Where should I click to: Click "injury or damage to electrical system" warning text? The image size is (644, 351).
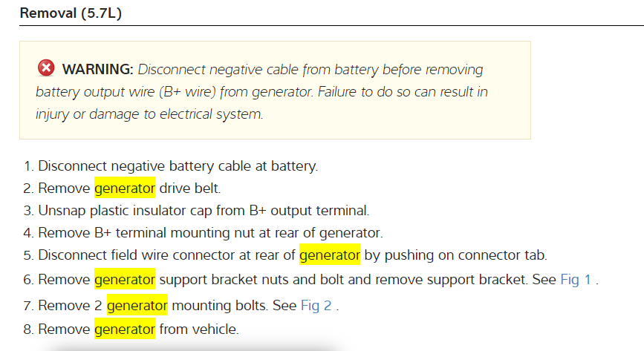149,114
